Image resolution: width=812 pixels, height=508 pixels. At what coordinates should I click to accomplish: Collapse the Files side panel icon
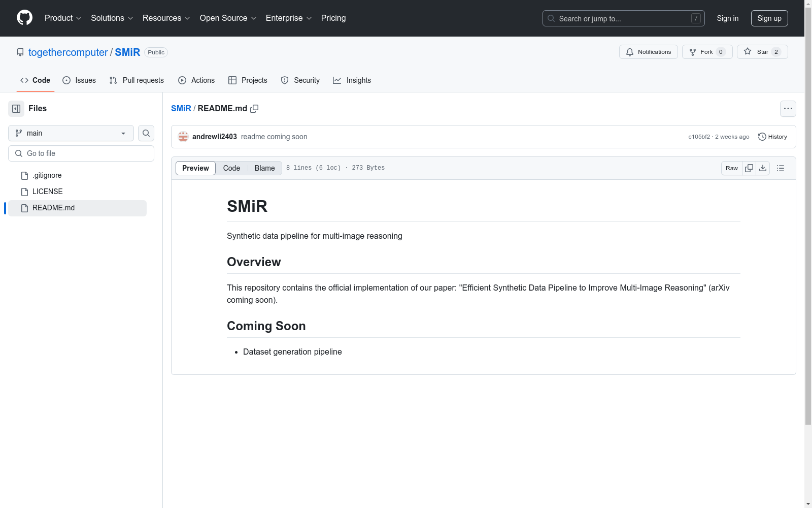click(16, 109)
